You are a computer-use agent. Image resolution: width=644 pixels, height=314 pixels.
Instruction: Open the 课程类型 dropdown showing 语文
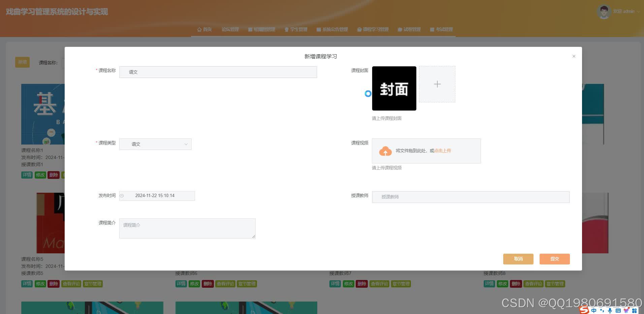(155, 144)
